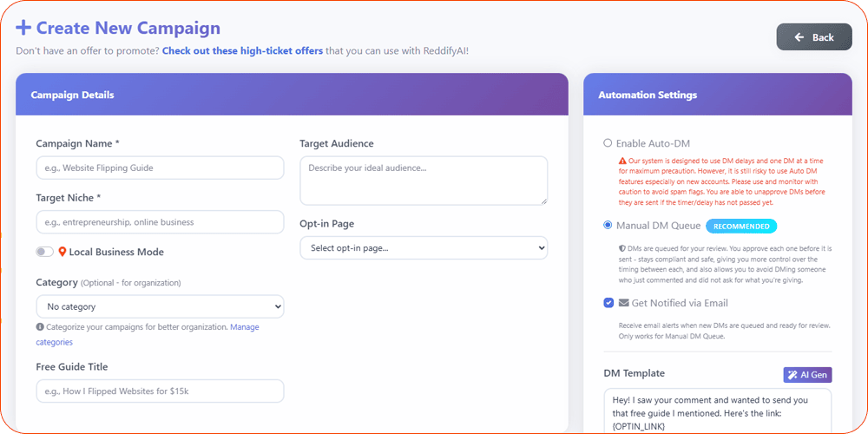Viewport: 868px width, 434px height.
Task: Click the warning triangle icon under Auto-DM
Action: 622,161
